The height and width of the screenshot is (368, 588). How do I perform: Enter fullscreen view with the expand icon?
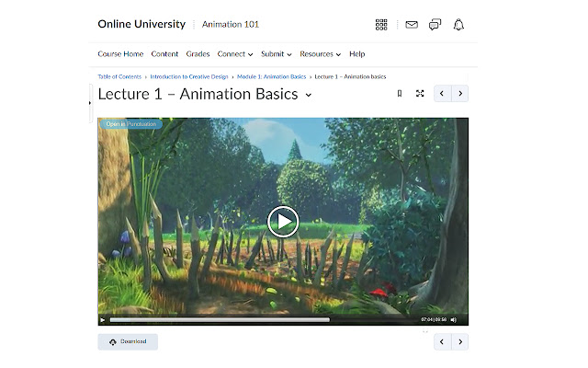pos(420,94)
